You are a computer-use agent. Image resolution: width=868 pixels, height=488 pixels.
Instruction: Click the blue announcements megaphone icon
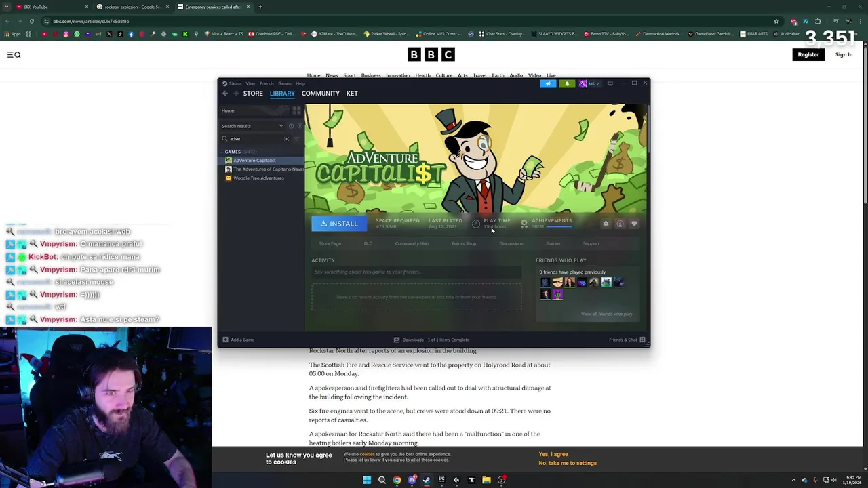click(x=548, y=83)
